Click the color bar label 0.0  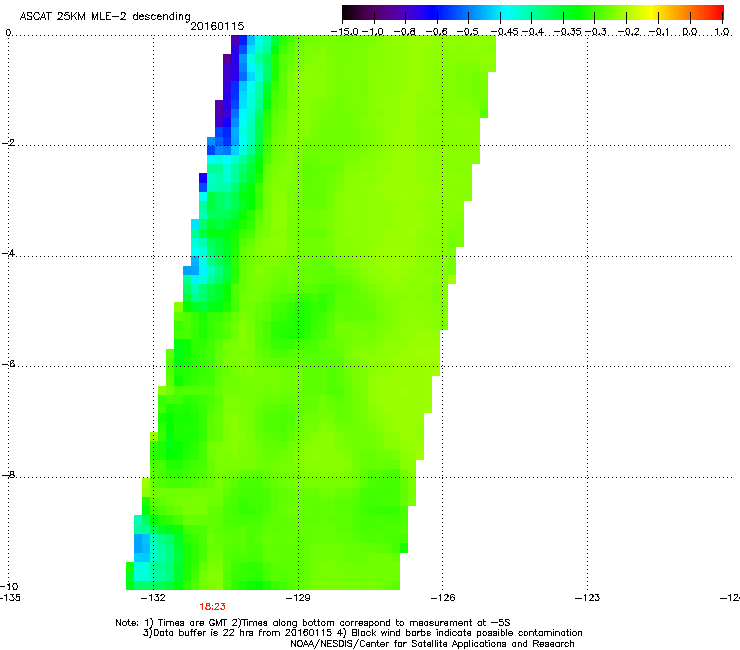click(x=690, y=32)
